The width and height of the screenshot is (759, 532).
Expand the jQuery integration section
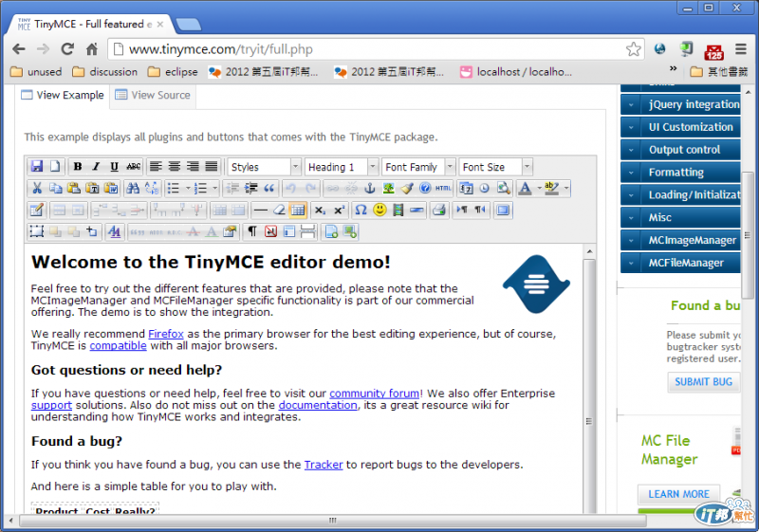(x=680, y=104)
